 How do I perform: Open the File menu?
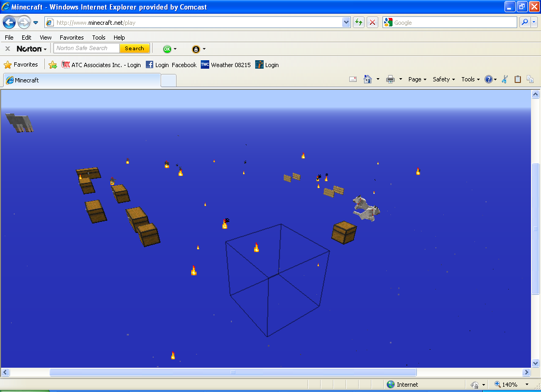click(x=10, y=38)
